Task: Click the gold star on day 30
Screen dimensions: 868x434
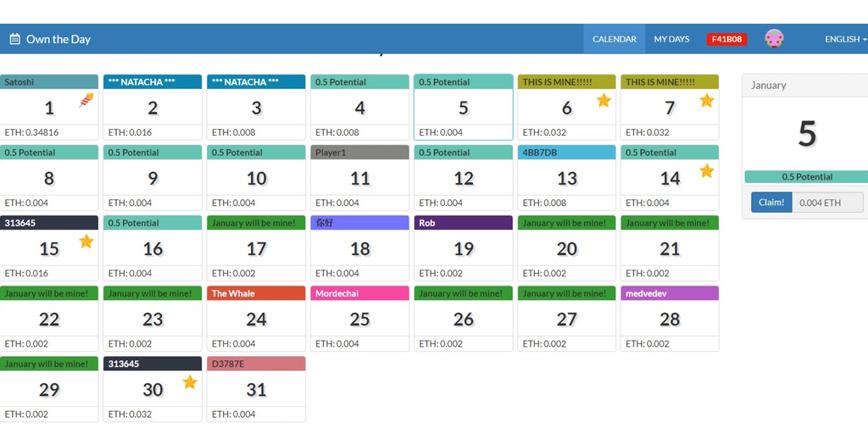Action: coord(190,382)
